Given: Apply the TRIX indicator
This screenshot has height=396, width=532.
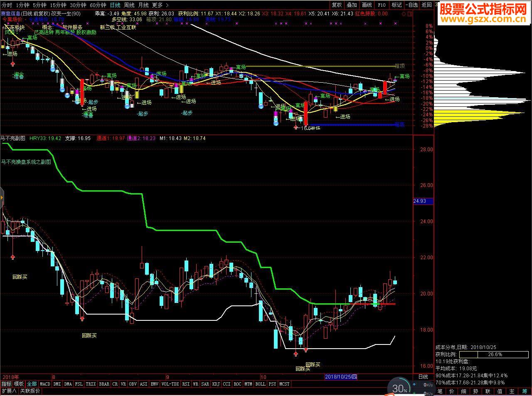Looking at the screenshot, I should [x=91, y=384].
